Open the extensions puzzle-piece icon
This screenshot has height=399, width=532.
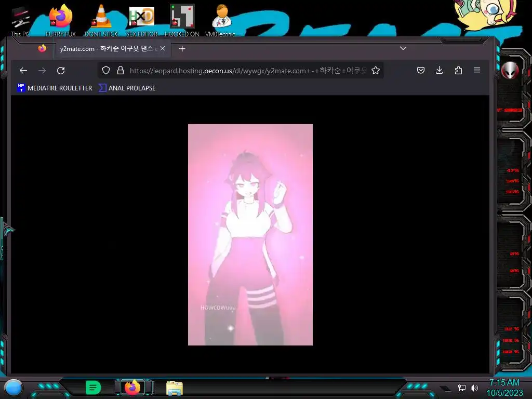tap(458, 70)
